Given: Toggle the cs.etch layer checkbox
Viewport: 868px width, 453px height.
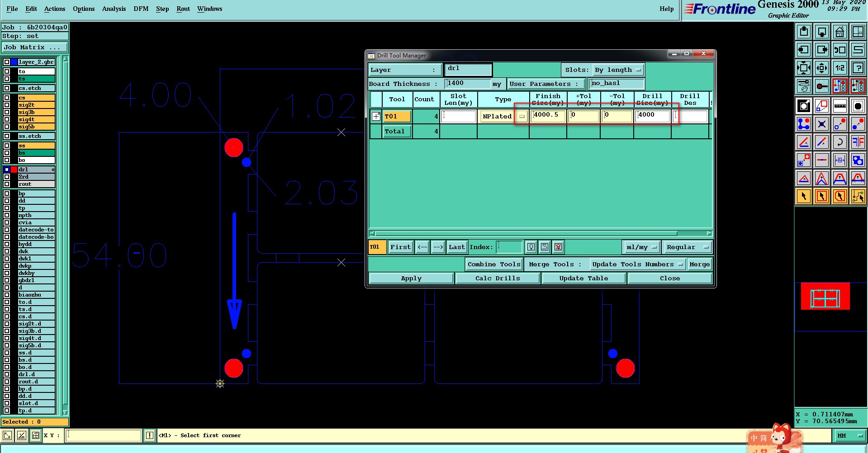Looking at the screenshot, I should pos(7,88).
